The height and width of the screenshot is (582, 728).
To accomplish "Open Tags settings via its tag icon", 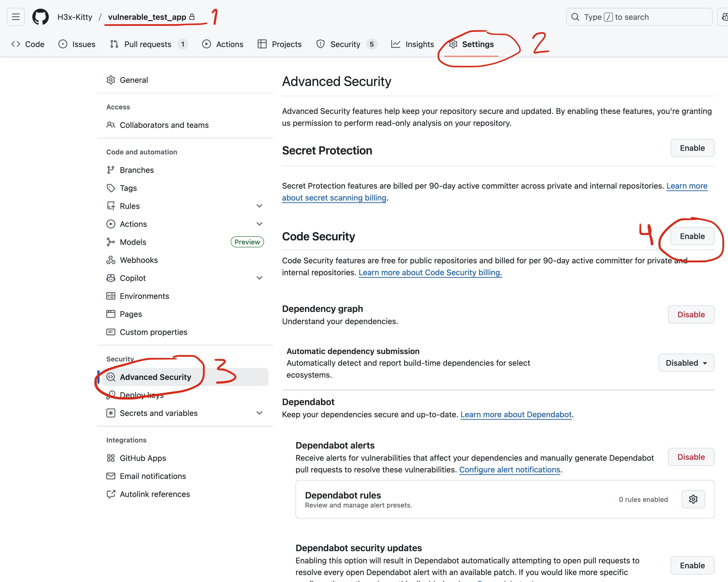I will tap(111, 188).
